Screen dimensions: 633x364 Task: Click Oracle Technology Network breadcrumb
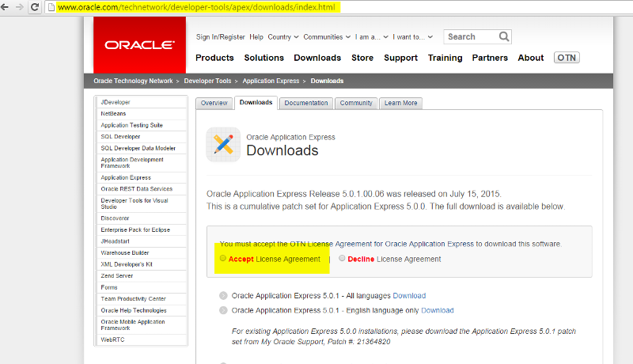[x=133, y=81]
